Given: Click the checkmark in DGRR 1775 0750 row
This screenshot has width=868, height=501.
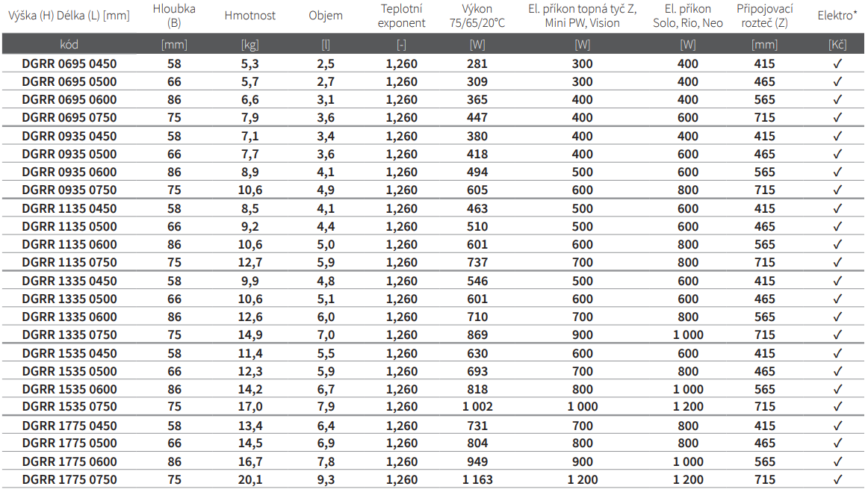Looking at the screenshot, I should coord(837,479).
